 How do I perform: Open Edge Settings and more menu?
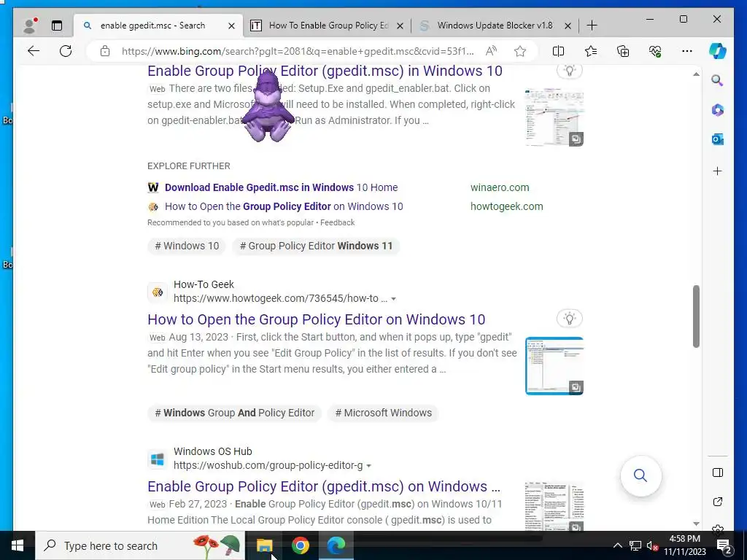pos(687,51)
